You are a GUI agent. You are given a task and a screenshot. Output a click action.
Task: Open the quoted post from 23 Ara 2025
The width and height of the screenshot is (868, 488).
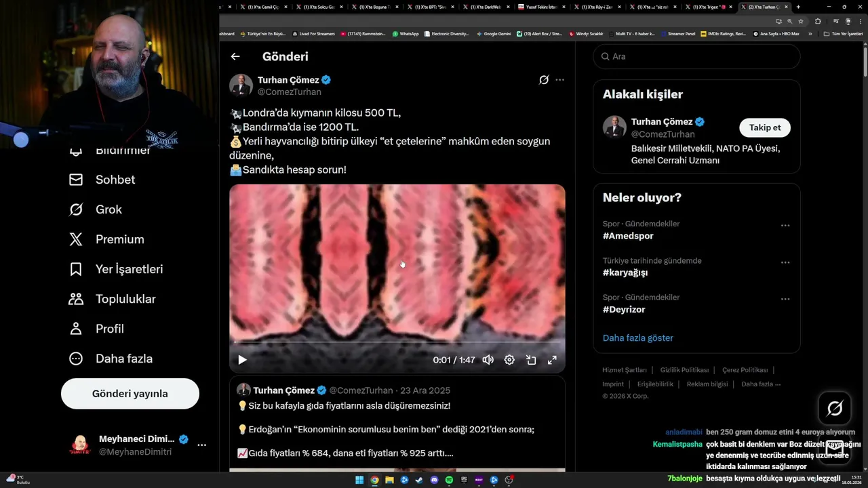397,423
